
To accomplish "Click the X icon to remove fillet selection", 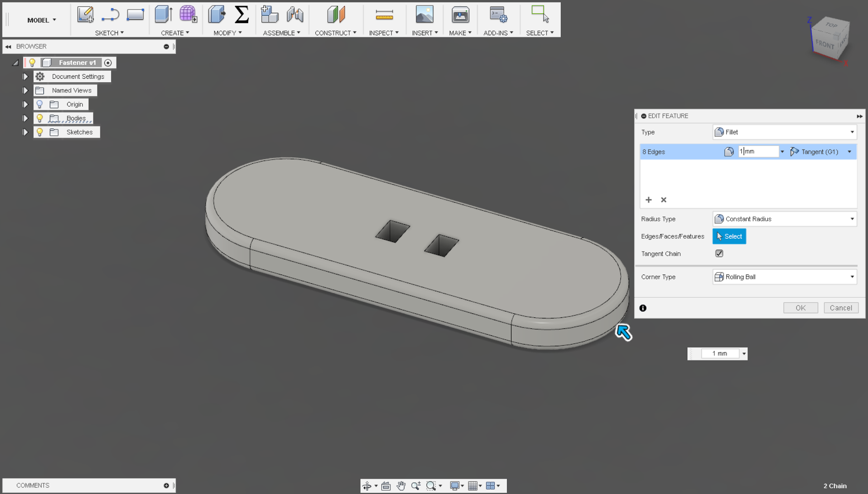I will click(x=664, y=200).
